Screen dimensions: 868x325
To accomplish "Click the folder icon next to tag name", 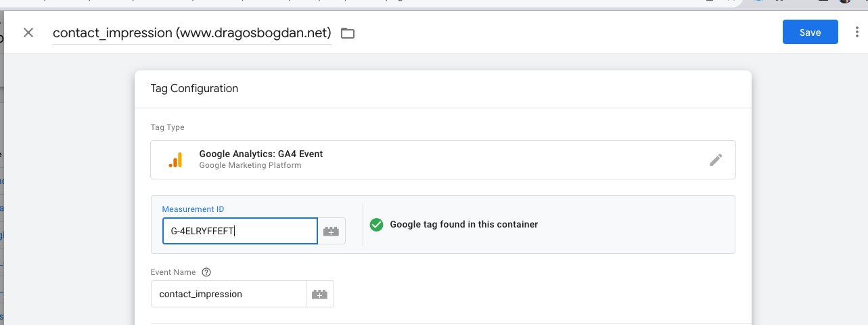I will pyautogui.click(x=348, y=33).
